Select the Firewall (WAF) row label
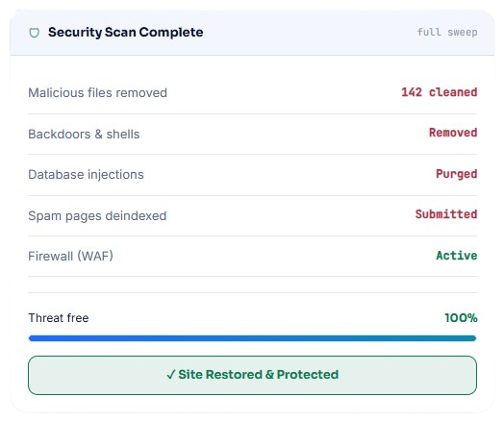The image size is (504, 421). click(x=71, y=257)
